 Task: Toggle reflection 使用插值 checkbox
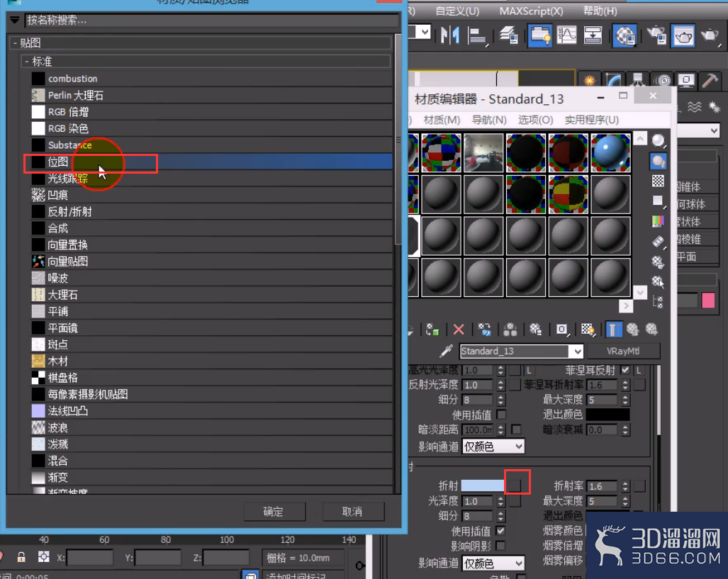click(501, 414)
